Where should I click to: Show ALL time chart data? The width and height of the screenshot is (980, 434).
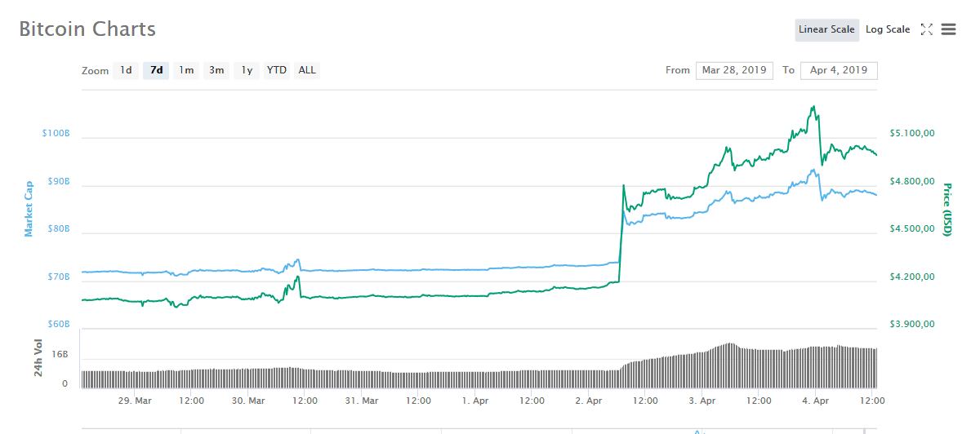(307, 70)
